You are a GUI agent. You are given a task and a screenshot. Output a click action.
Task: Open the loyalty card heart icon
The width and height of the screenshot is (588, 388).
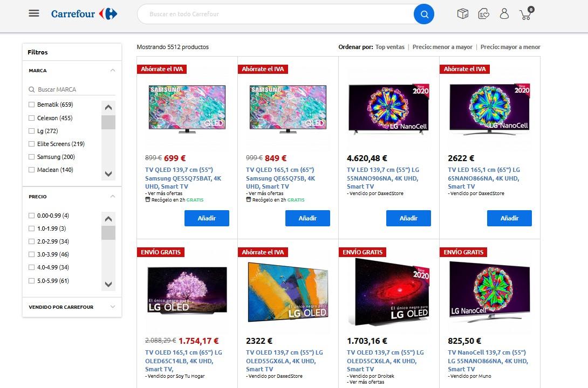[484, 14]
